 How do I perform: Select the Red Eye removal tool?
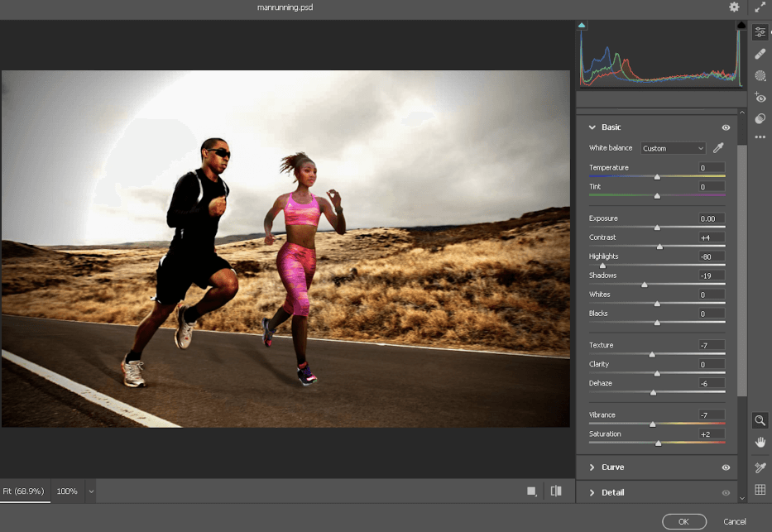pyautogui.click(x=760, y=98)
